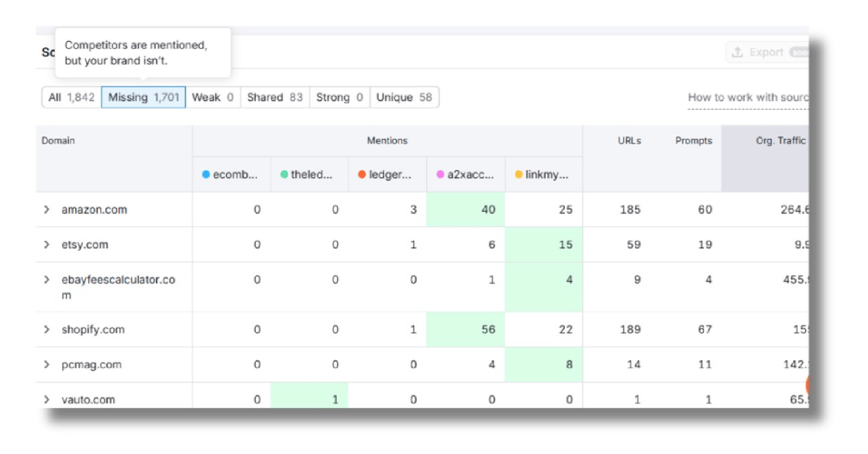Click the highlighted 56 in shopify.com row
The height and width of the screenshot is (454, 868).
(x=488, y=330)
